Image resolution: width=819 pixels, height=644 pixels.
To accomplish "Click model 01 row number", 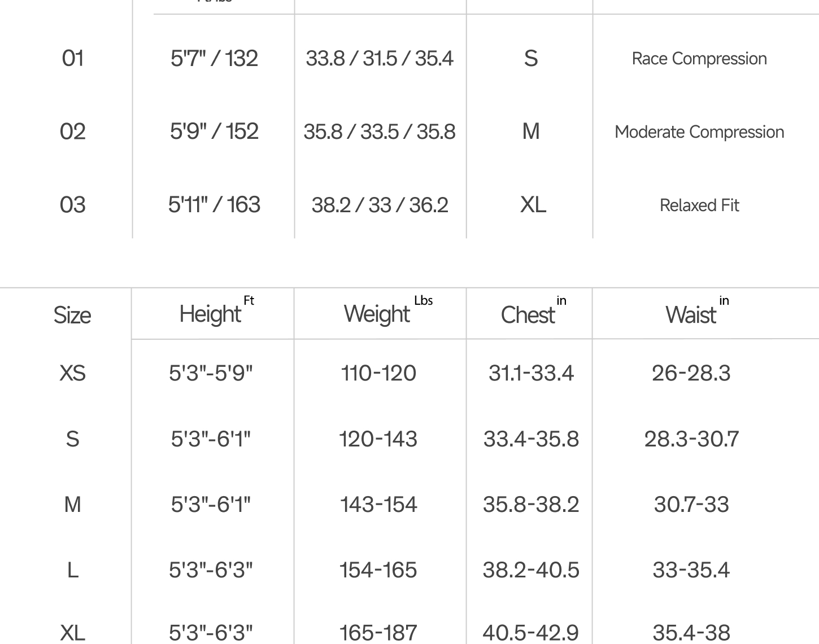I will coord(73,58).
